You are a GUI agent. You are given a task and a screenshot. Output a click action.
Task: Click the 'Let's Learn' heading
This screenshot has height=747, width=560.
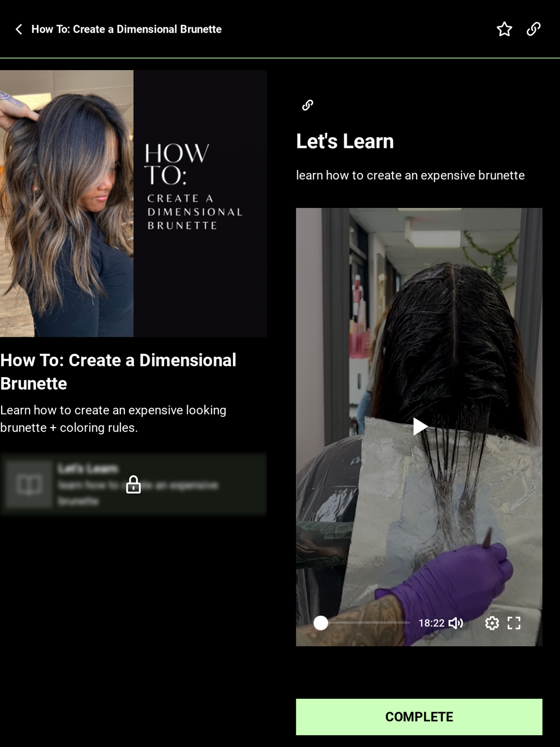[345, 141]
